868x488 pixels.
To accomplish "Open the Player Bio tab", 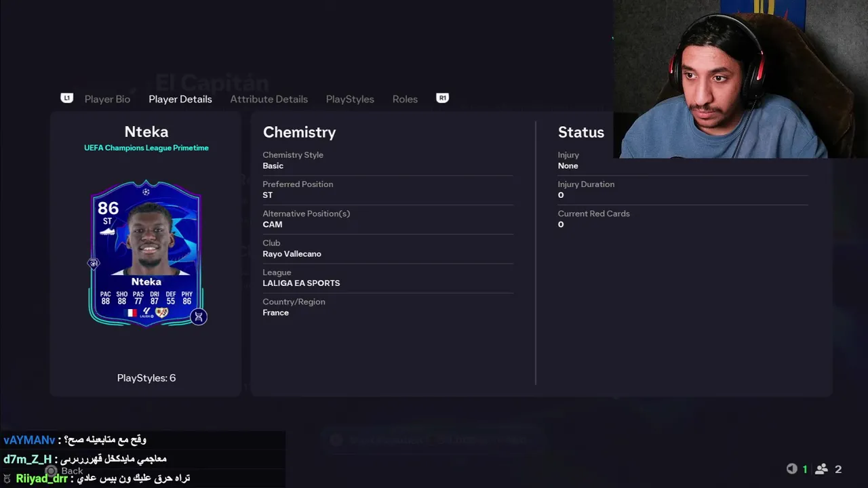I will (x=107, y=99).
